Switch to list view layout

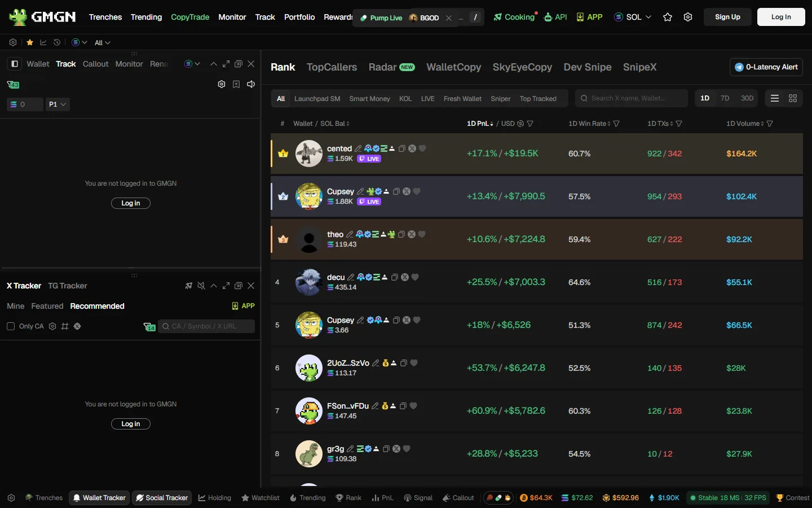[775, 98]
